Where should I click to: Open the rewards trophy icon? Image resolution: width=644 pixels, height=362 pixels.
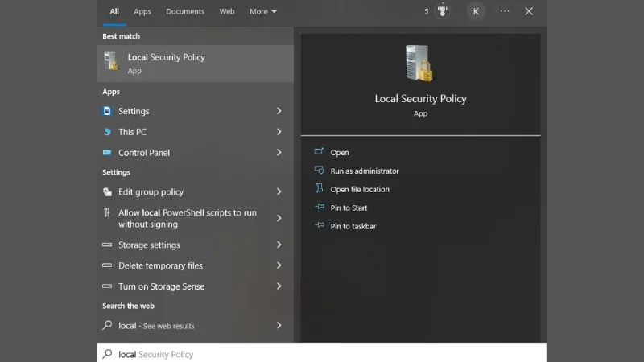tap(442, 11)
